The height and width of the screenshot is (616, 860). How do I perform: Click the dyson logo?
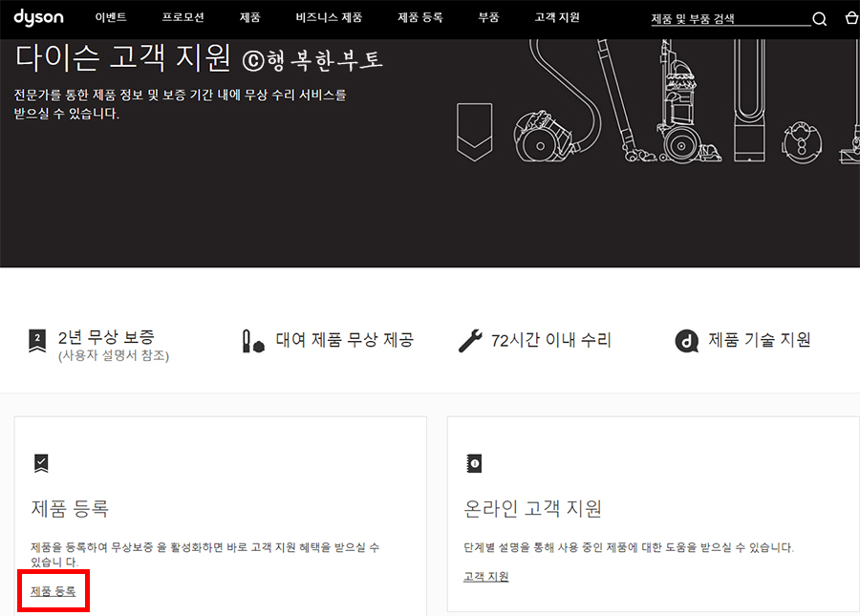(x=38, y=17)
